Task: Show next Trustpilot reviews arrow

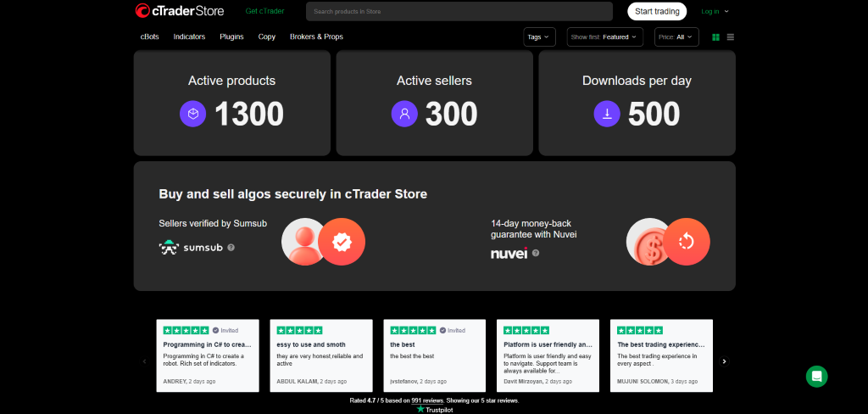Action: point(724,361)
